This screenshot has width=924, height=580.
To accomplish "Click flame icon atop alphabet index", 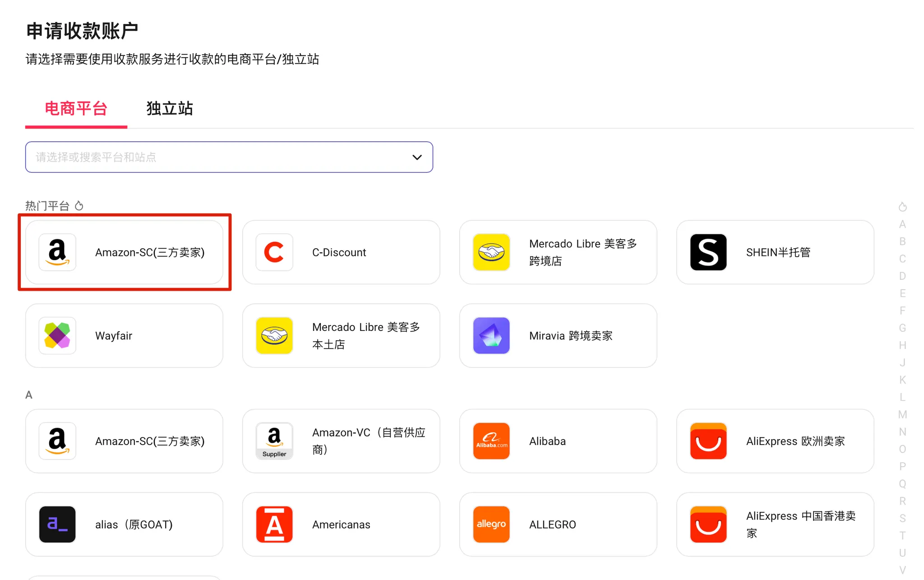I will pyautogui.click(x=902, y=207).
